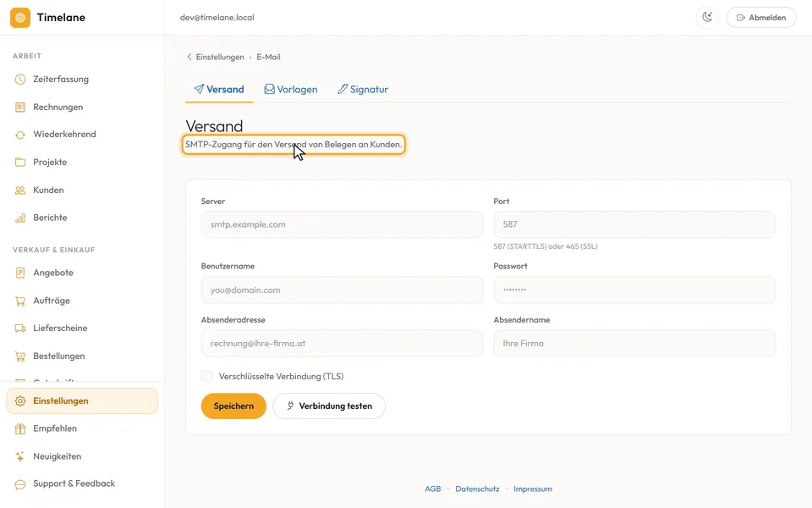
Task: Click the paper plane icon on Versand tab
Action: pyautogui.click(x=199, y=89)
